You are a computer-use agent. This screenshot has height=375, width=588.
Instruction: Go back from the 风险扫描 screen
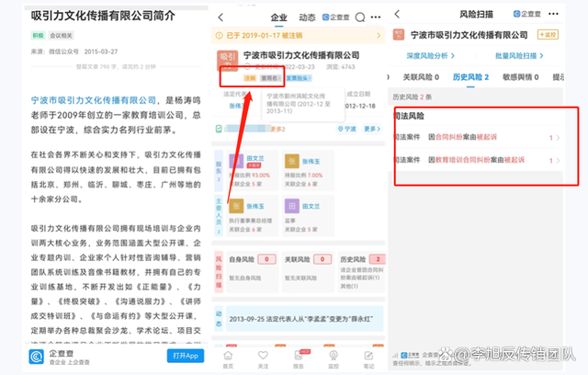pyautogui.click(x=397, y=15)
